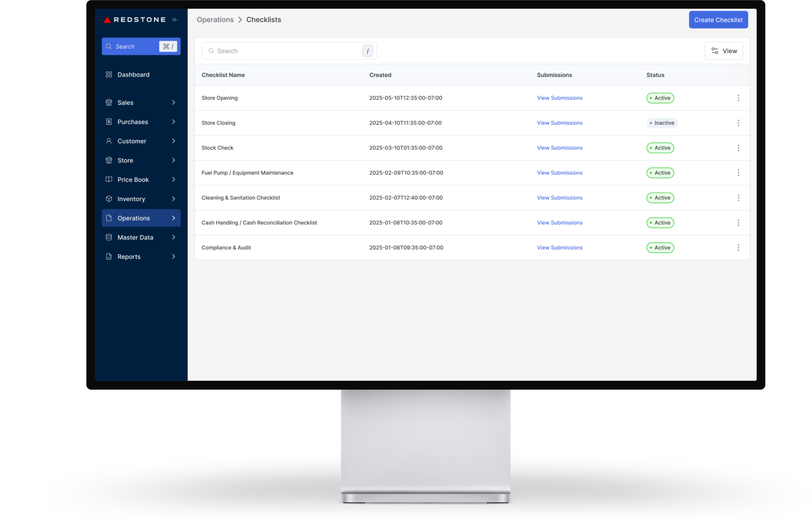
Task: View Submissions for Fuel Pump checklist
Action: tap(559, 173)
